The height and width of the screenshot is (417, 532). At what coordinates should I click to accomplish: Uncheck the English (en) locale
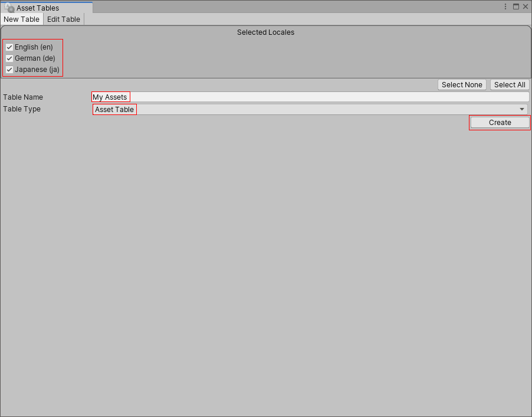pos(9,47)
